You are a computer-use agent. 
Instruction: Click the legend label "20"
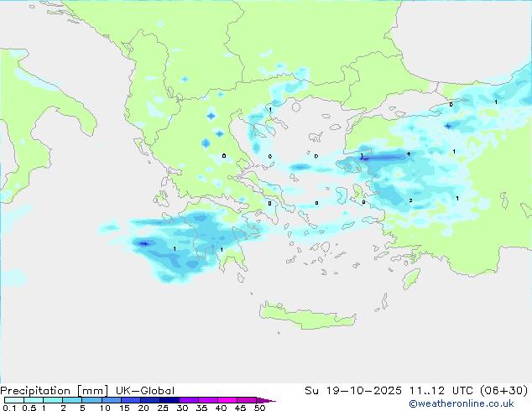click(143, 408)
